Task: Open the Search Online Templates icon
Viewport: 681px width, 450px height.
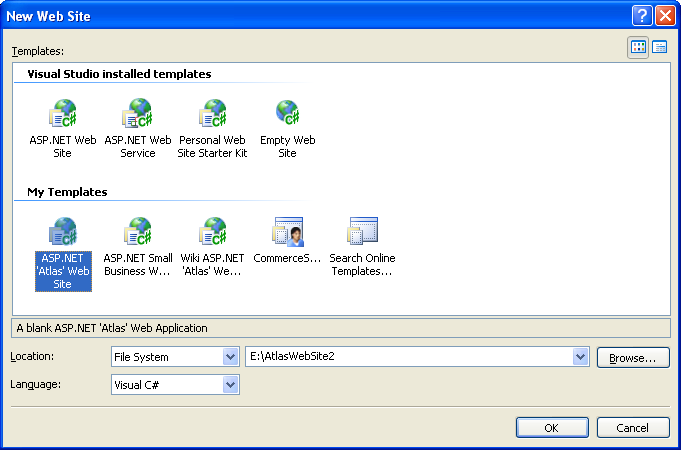Action: pyautogui.click(x=362, y=231)
